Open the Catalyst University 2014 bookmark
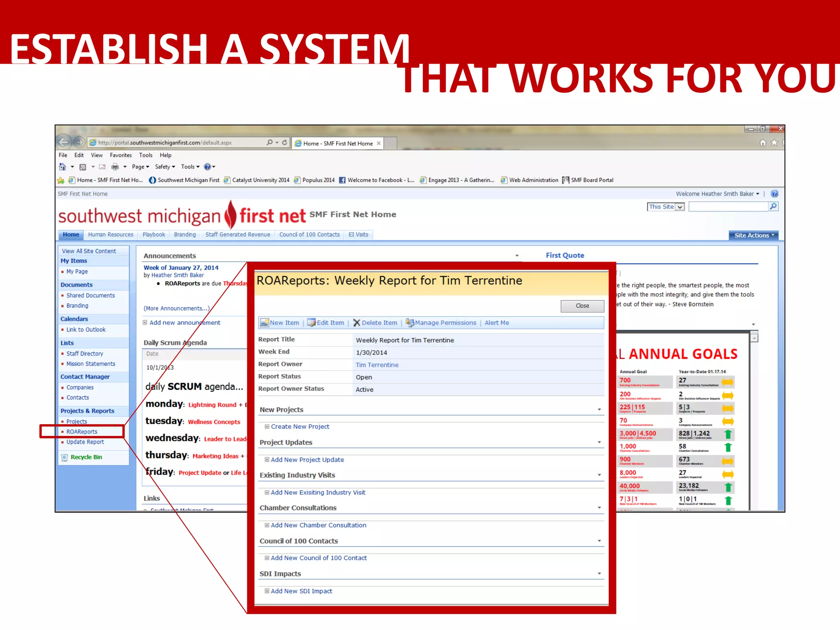The image size is (840, 630). pyautogui.click(x=256, y=180)
